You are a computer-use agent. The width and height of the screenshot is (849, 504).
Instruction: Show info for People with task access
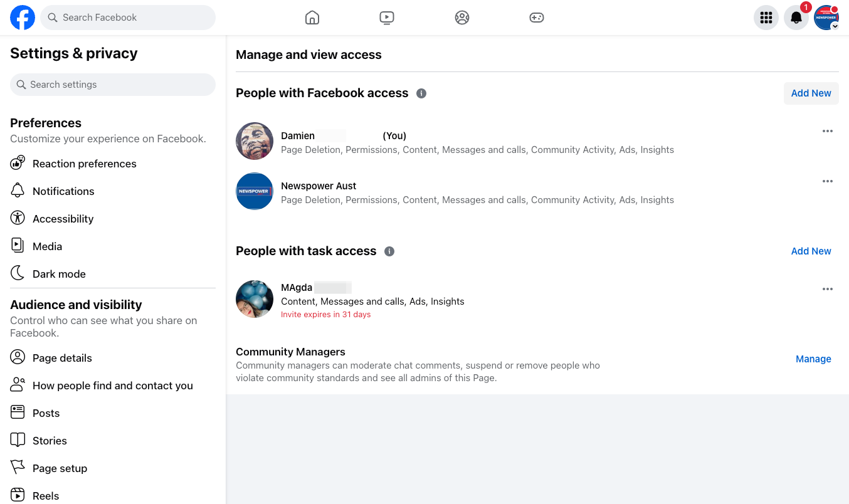[x=389, y=251]
